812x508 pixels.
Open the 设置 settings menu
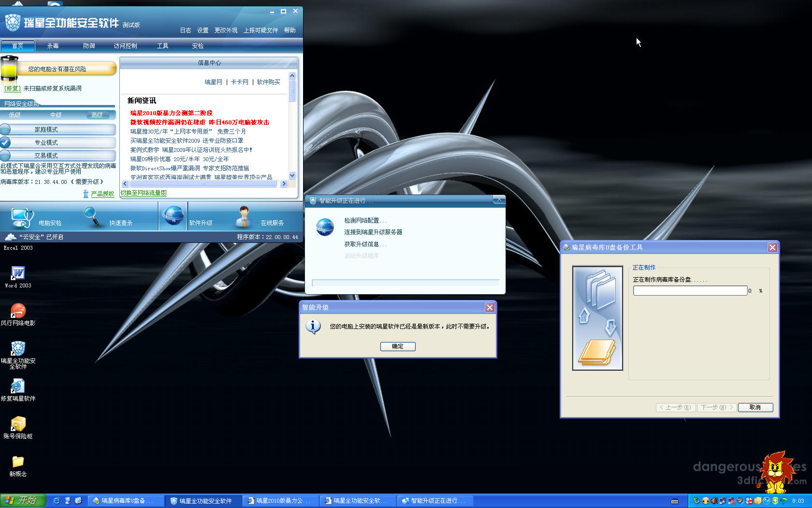point(203,30)
